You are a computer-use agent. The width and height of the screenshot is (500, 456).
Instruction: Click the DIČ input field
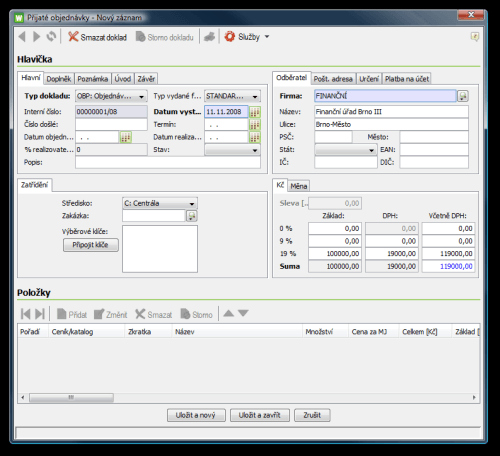pos(434,163)
